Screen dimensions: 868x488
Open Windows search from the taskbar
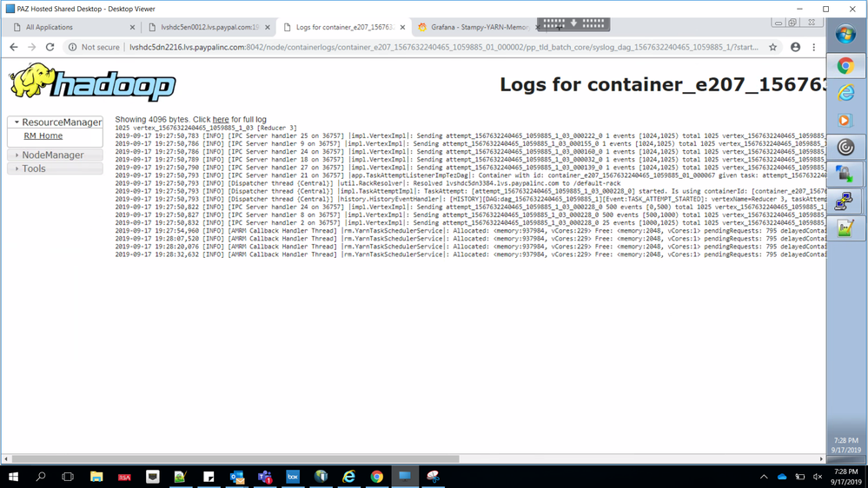[41, 477]
